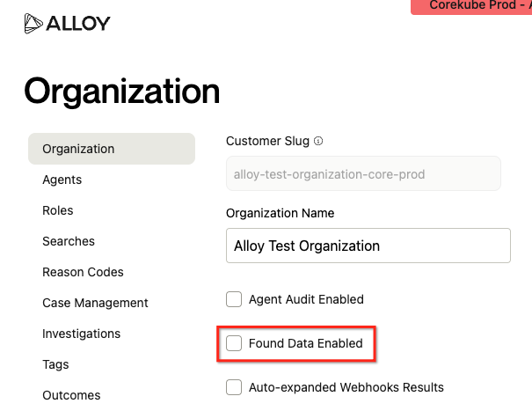Check the Auto-expanded Webhooks Results box
532x411 pixels.
point(234,387)
